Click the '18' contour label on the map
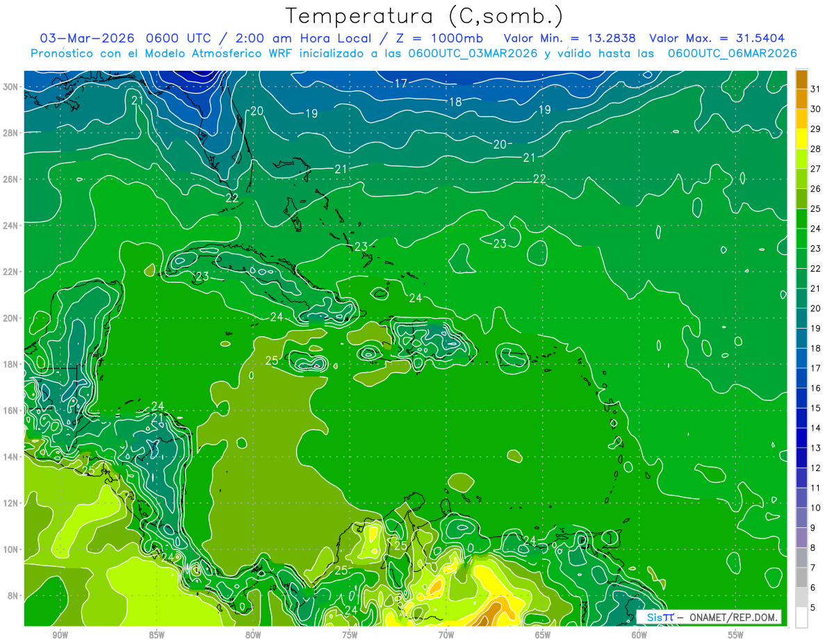Viewport: 834px width, 644px height. pyautogui.click(x=455, y=102)
